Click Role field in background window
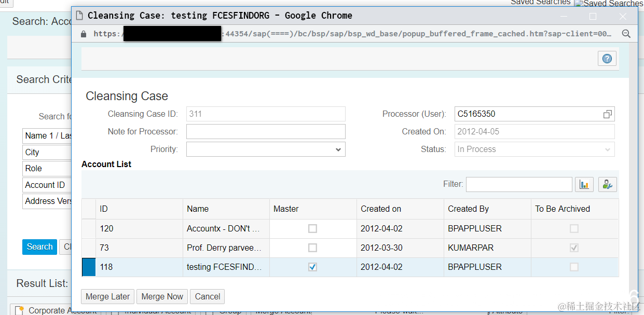Viewport: 644px width, 315px height. coord(47,168)
